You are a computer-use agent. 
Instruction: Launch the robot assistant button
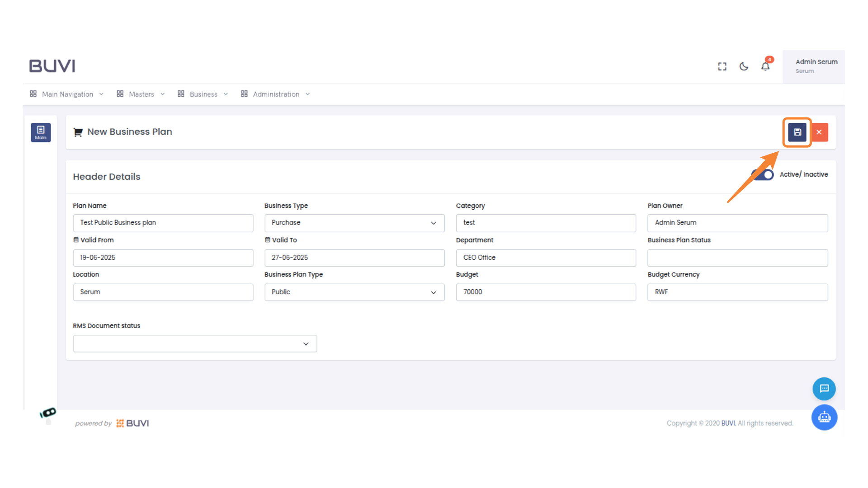tap(824, 417)
